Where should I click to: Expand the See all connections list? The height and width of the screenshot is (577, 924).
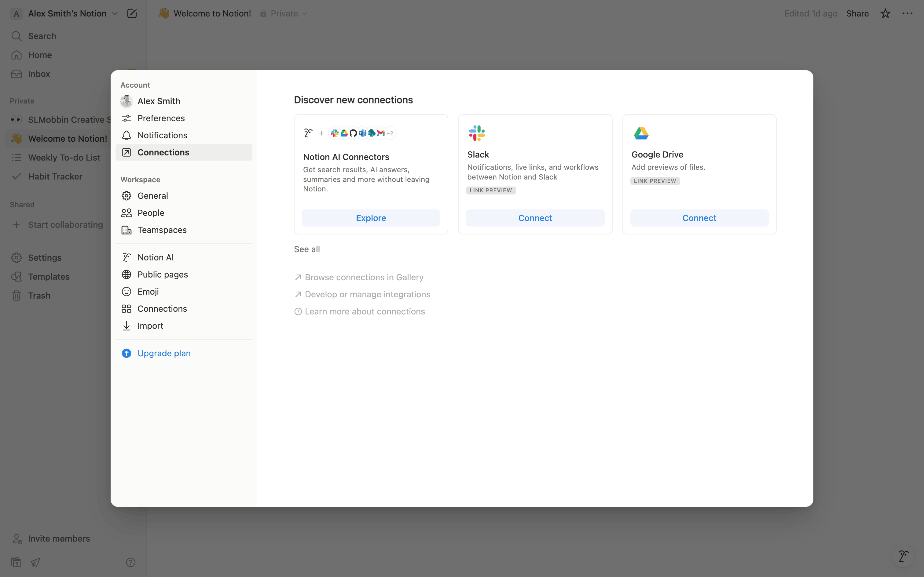pos(306,249)
